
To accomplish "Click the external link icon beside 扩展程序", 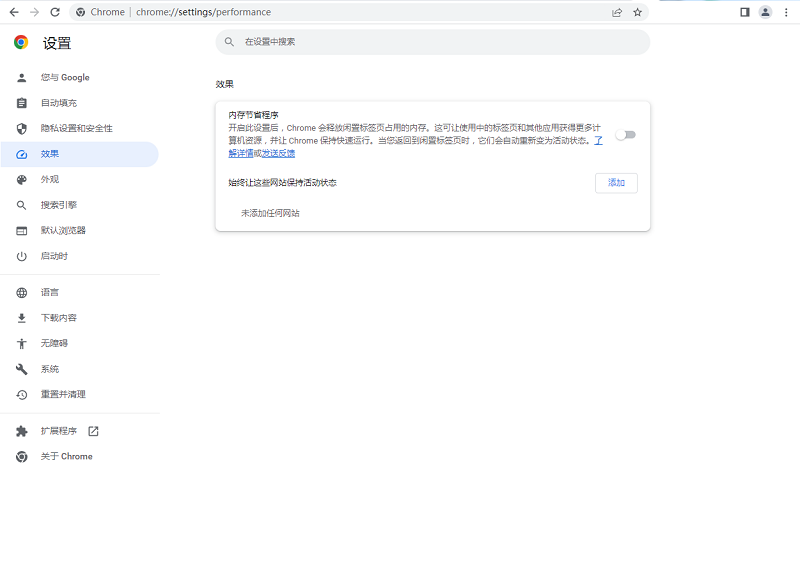I will [93, 431].
